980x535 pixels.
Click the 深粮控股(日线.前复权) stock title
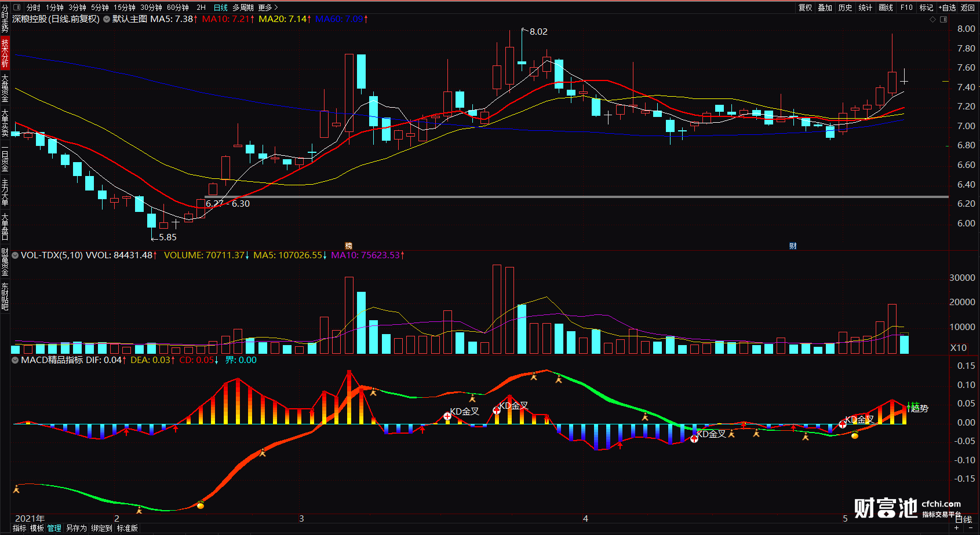56,19
